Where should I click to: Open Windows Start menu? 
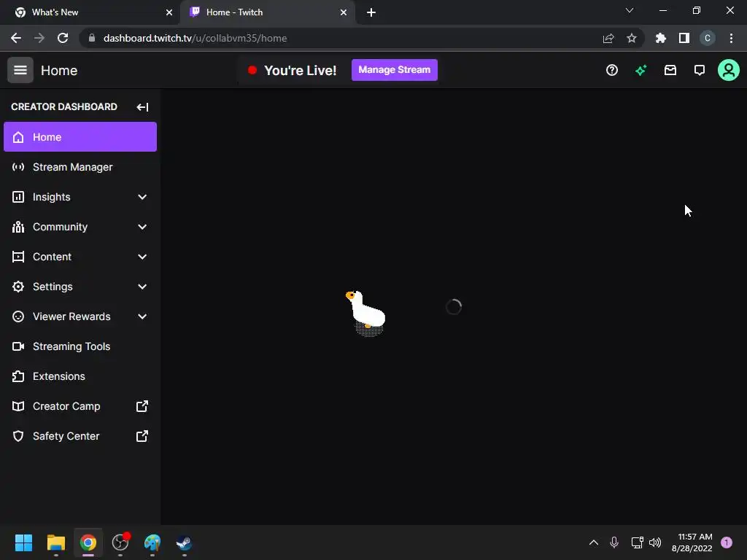(23, 542)
